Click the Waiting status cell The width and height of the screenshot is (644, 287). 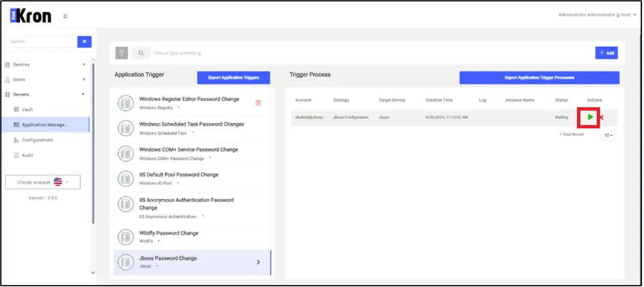(561, 118)
